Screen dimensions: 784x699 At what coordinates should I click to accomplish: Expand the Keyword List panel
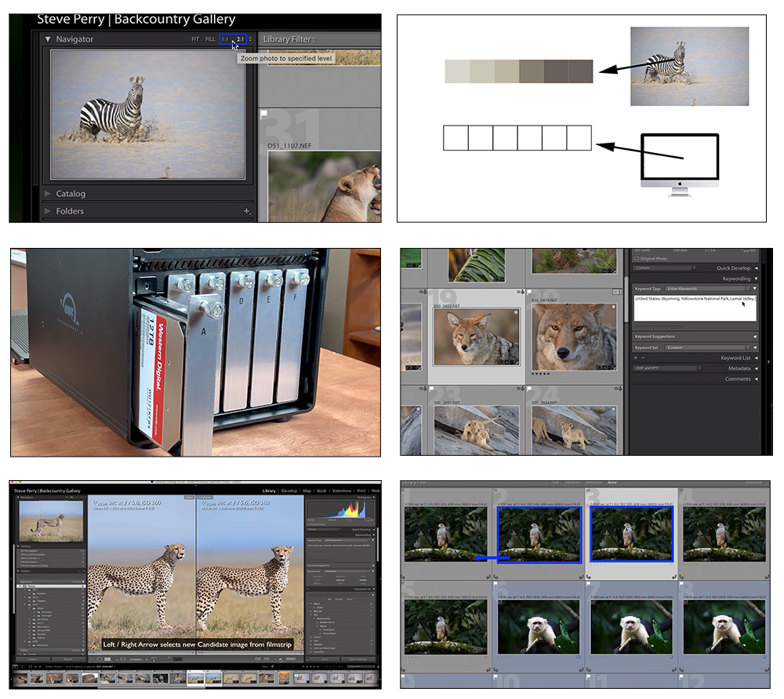(x=756, y=358)
